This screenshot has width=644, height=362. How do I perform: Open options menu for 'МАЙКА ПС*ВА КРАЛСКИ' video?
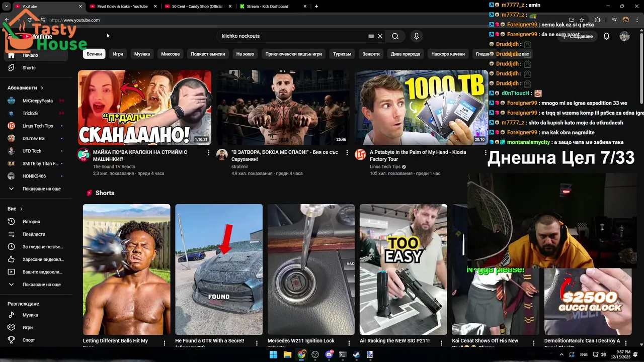(209, 153)
